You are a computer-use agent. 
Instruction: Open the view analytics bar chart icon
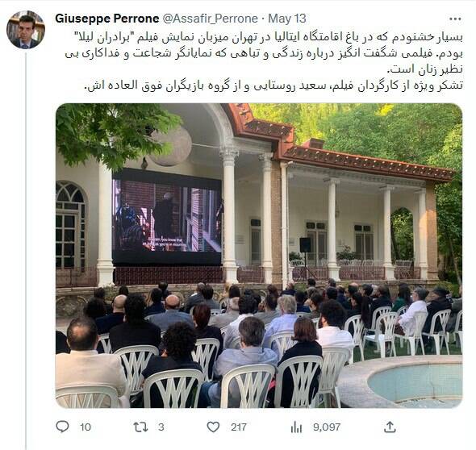click(x=296, y=427)
